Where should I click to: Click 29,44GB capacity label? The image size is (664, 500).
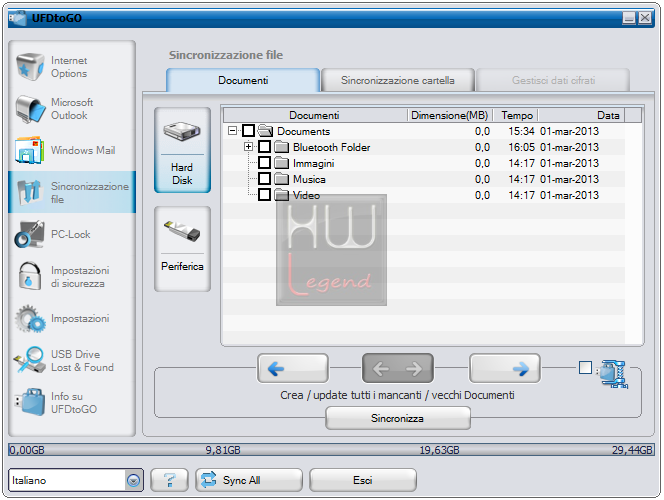[x=632, y=450]
